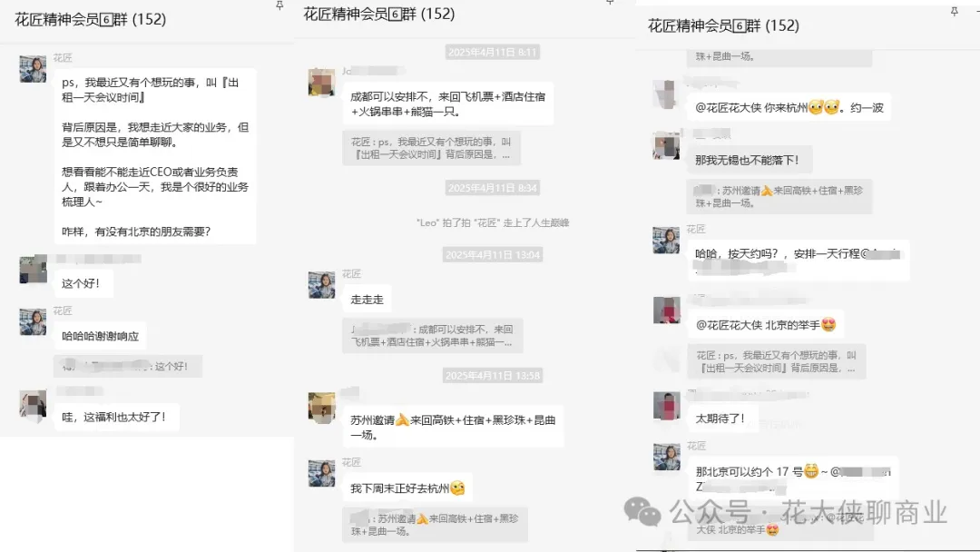Open 花匠 avatar beside '出租一天会议时间' message
The height and width of the screenshot is (552, 980).
point(34,69)
